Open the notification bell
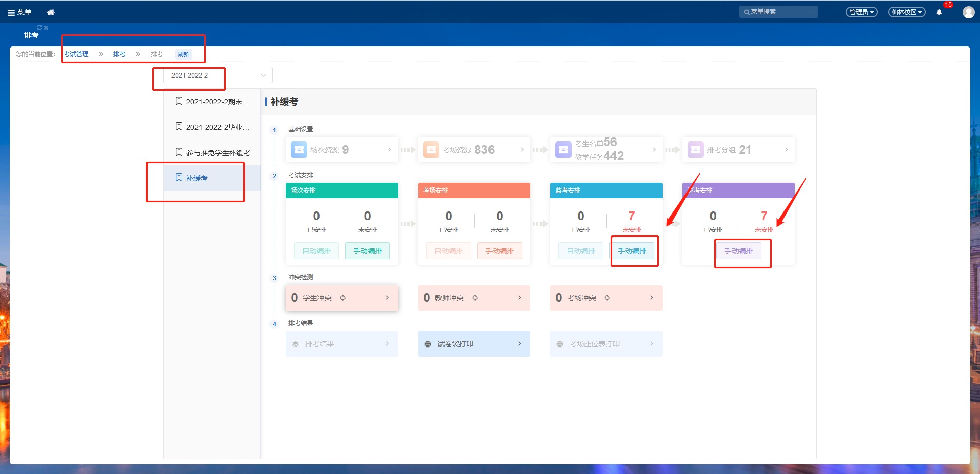 pos(939,12)
